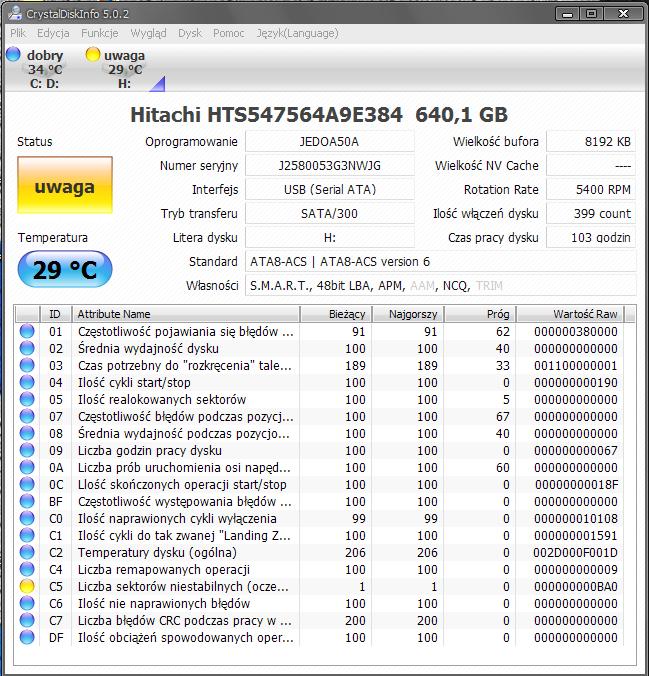Click the status orb for attribute 03
Viewport: 649px width, 676px height.
click(27, 365)
